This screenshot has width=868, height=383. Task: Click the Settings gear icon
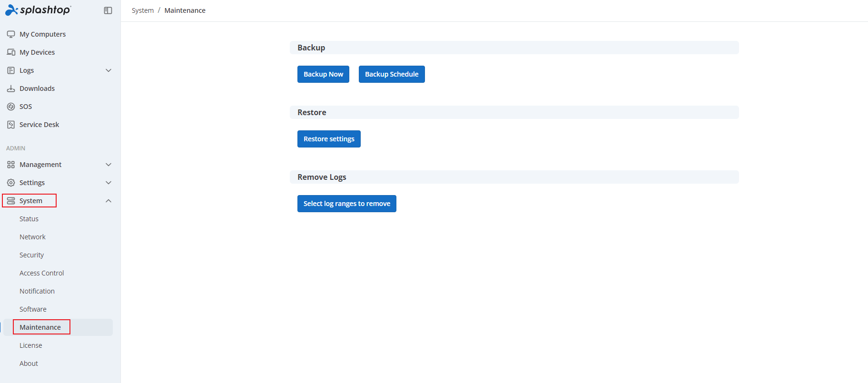tap(11, 183)
